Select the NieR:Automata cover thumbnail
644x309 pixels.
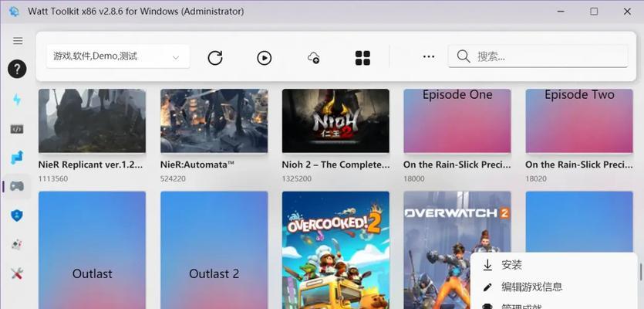(214, 121)
